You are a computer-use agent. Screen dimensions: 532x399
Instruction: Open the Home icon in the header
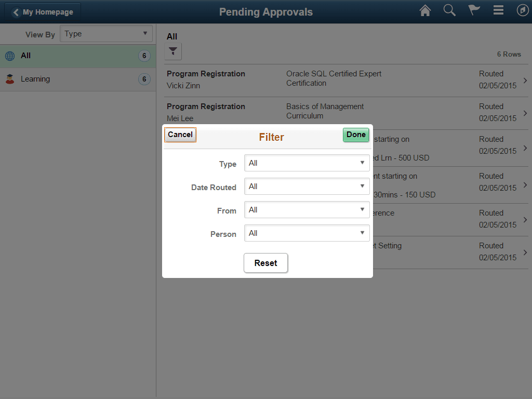(x=425, y=10)
